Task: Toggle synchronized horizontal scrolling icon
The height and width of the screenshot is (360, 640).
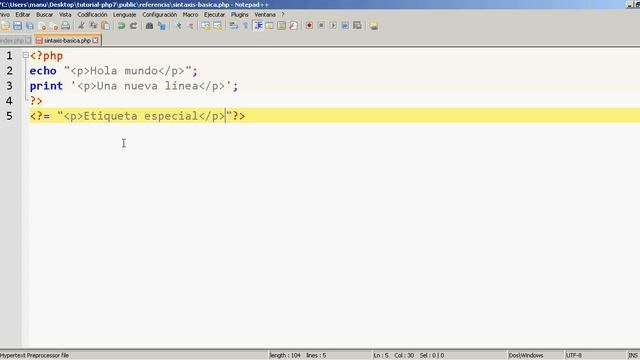Action: pyautogui.click(x=218, y=26)
